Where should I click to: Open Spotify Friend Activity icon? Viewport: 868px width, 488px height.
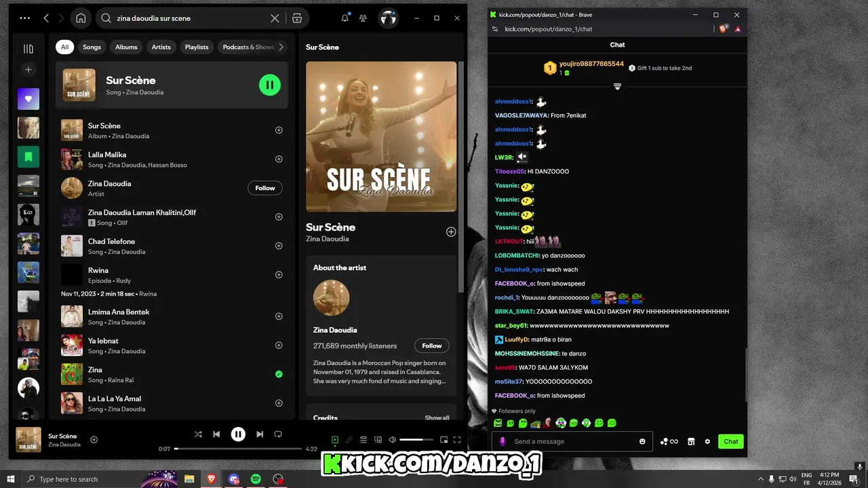[363, 18]
